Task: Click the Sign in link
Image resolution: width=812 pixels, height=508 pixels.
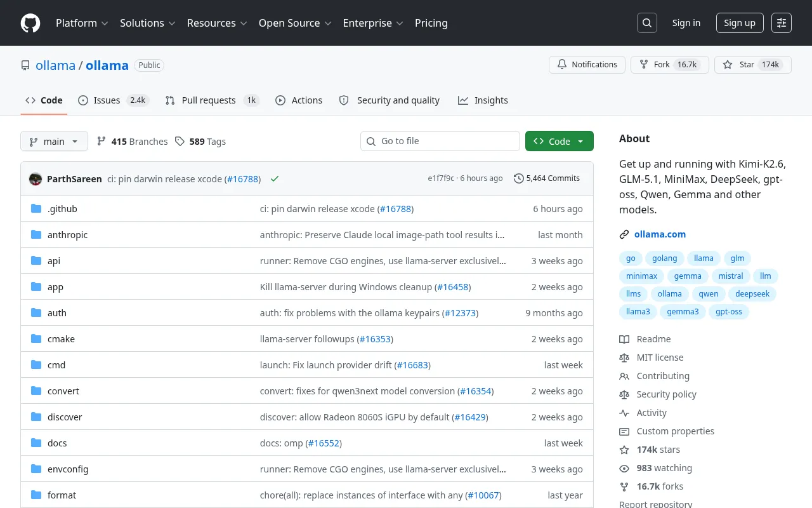Action: pyautogui.click(x=686, y=23)
